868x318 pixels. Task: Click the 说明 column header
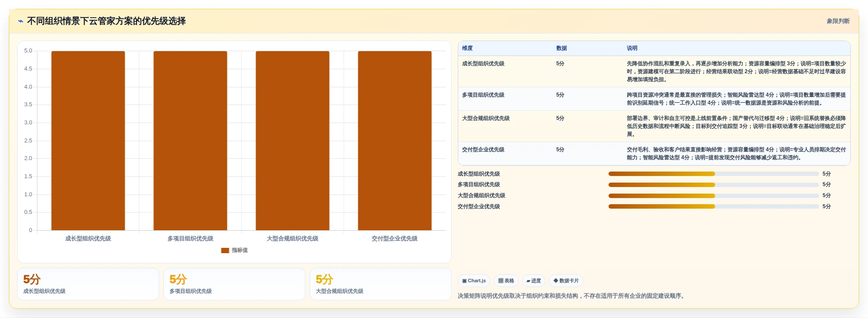632,48
